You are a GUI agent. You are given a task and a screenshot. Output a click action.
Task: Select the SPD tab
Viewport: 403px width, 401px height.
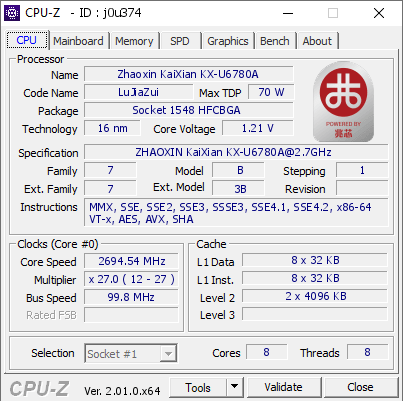180,41
